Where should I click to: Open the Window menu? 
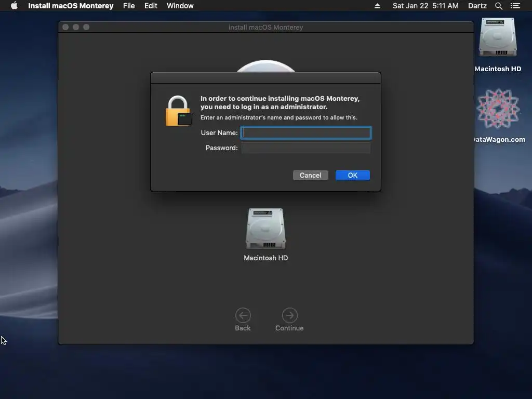pyautogui.click(x=180, y=6)
